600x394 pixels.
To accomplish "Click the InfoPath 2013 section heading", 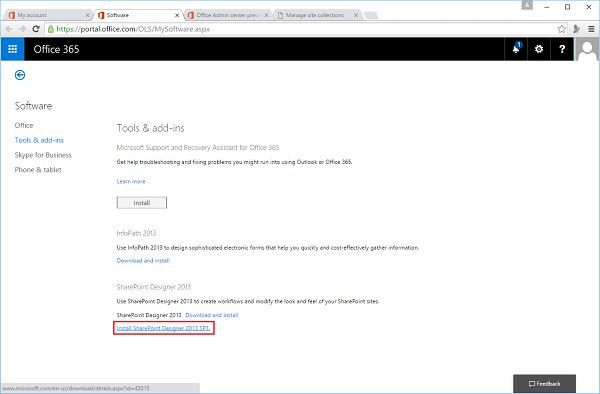I will [136, 233].
